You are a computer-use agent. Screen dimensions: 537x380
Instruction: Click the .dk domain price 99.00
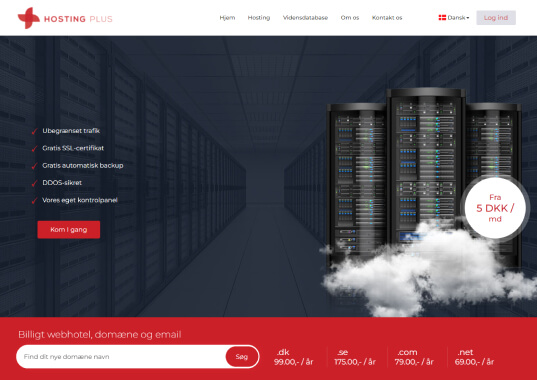point(294,362)
